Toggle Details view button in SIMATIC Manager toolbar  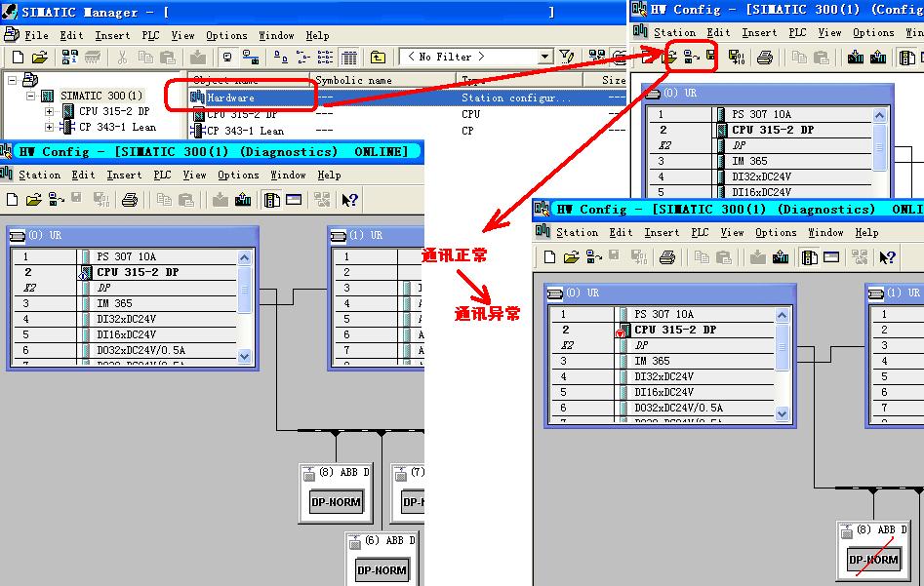point(349,58)
